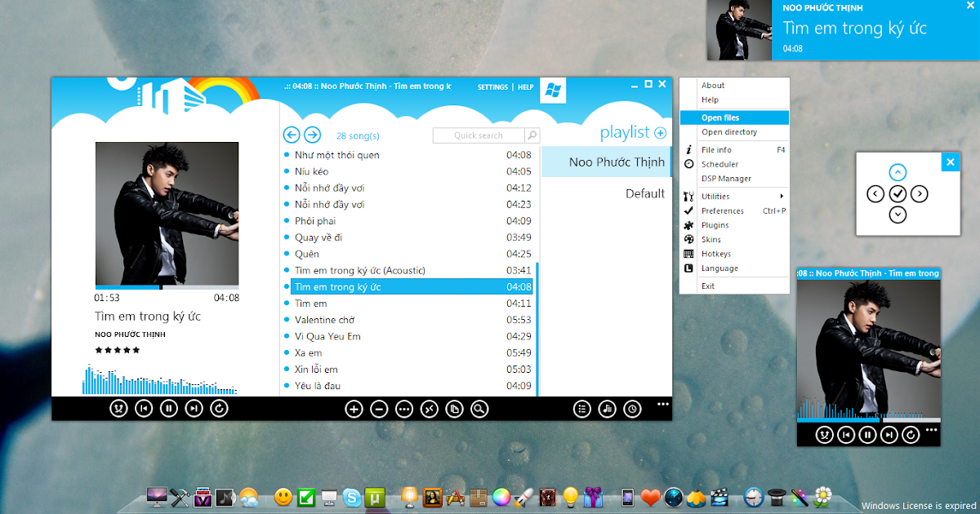
Task: Click the copy/manage playlist icon
Action: [454, 410]
